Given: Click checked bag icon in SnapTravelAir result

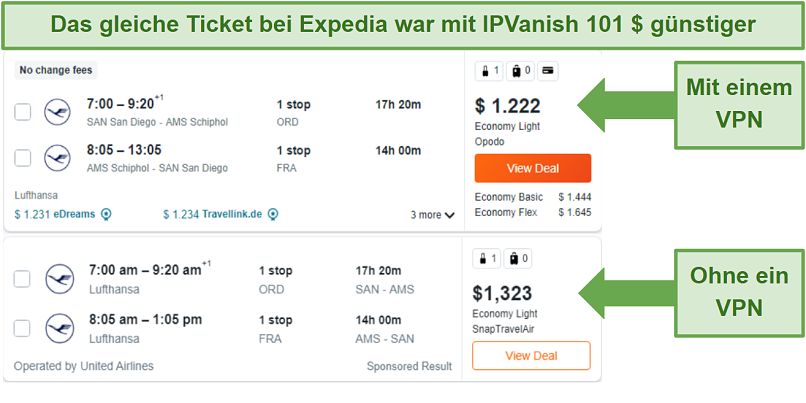Looking at the screenshot, I should tap(518, 259).
